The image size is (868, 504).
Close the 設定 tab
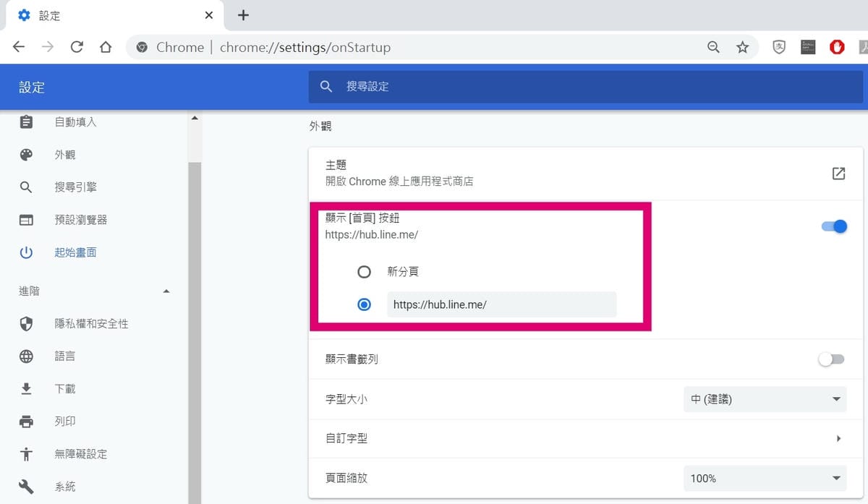coord(209,14)
